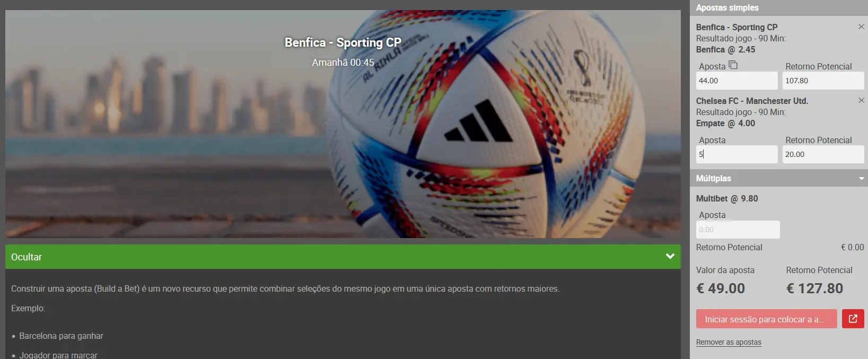Viewport: 868px width, 359px height.
Task: Remove the Chelsea FC - Manchester Utd. bet
Action: click(x=861, y=100)
